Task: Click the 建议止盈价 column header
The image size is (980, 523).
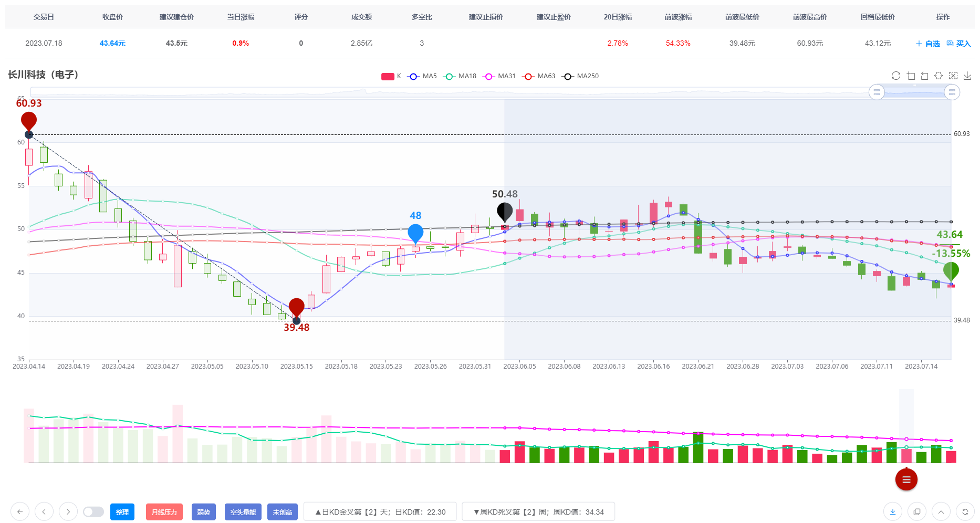Action: click(554, 17)
